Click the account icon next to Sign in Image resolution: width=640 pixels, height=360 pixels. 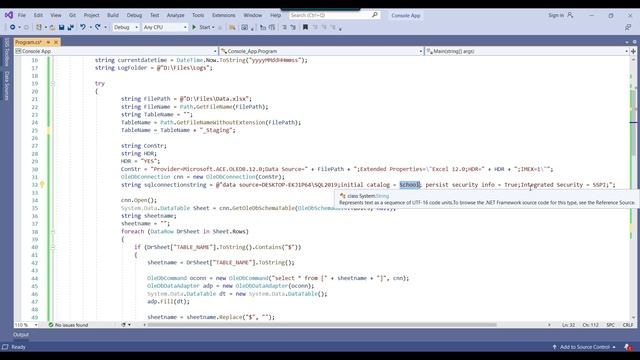point(570,15)
